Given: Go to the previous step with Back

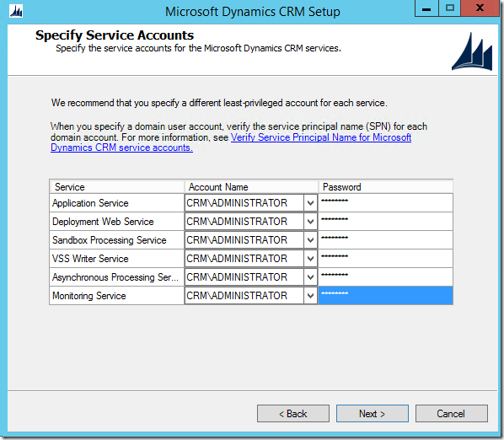Looking at the screenshot, I should click(x=293, y=414).
